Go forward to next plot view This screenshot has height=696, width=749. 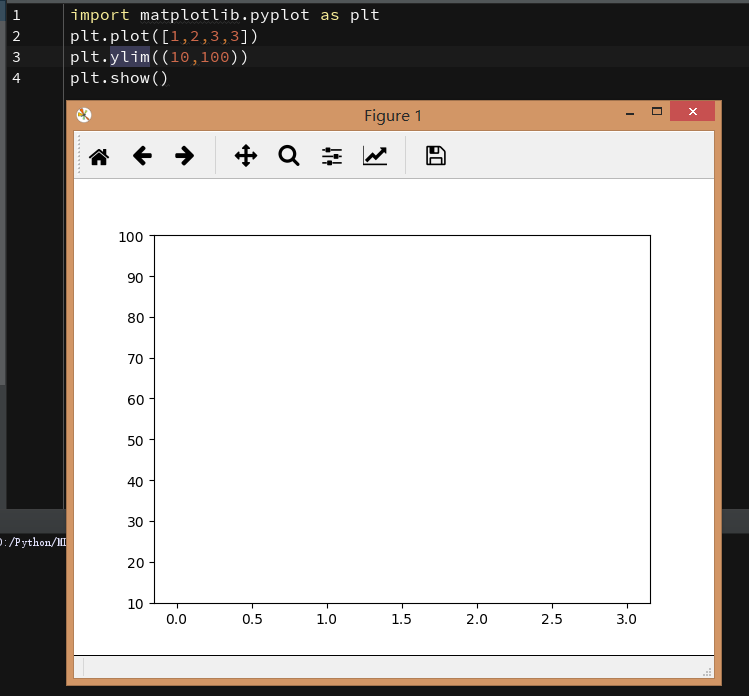184,156
